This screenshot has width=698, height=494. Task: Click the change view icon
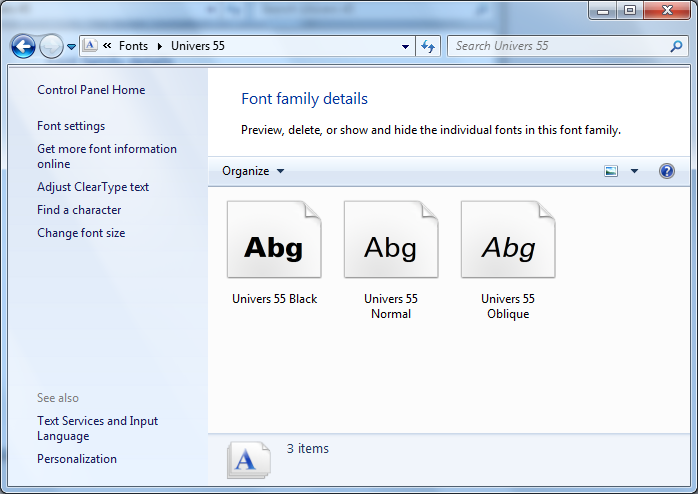611,171
